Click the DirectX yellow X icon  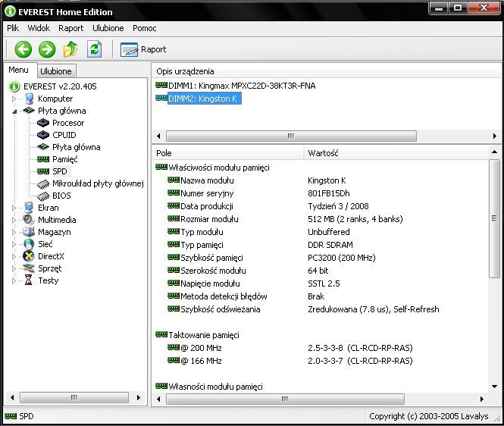click(x=29, y=256)
